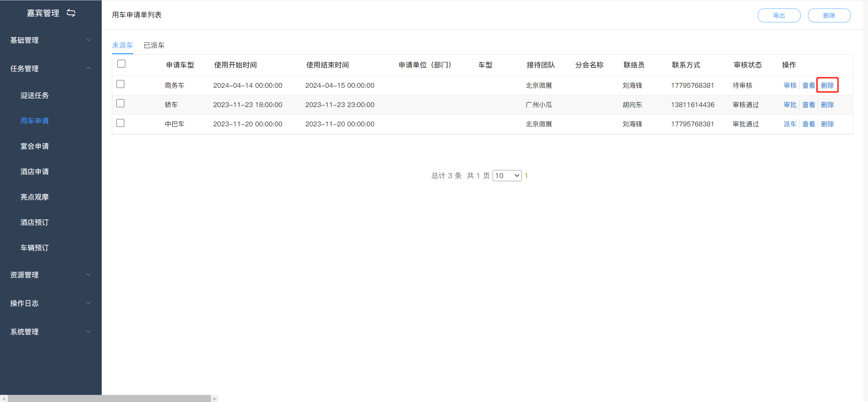Click the 申请车型 column header
Screen dimensions: 868x402
(x=180, y=65)
